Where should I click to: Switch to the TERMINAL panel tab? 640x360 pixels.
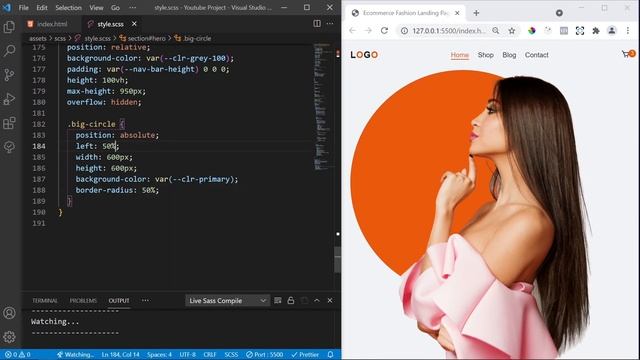point(45,300)
